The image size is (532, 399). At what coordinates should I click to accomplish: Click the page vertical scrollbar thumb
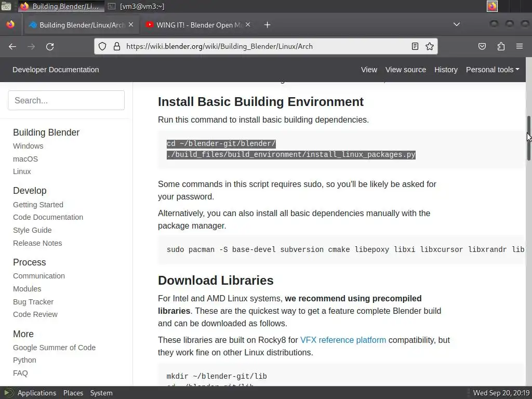[x=528, y=138]
